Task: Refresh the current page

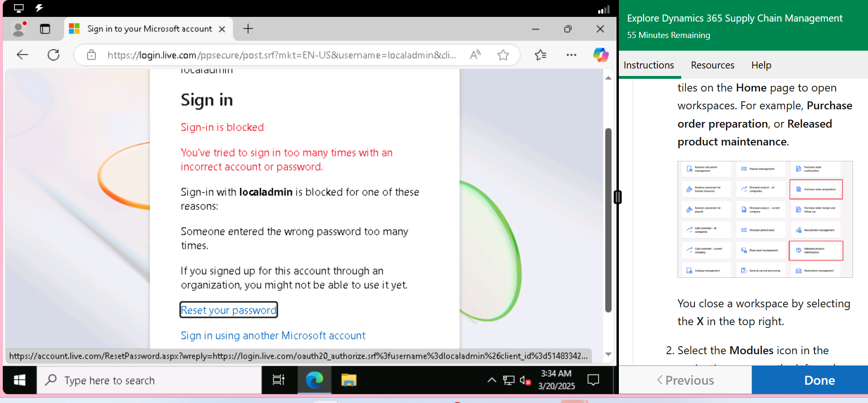Action: (53, 55)
